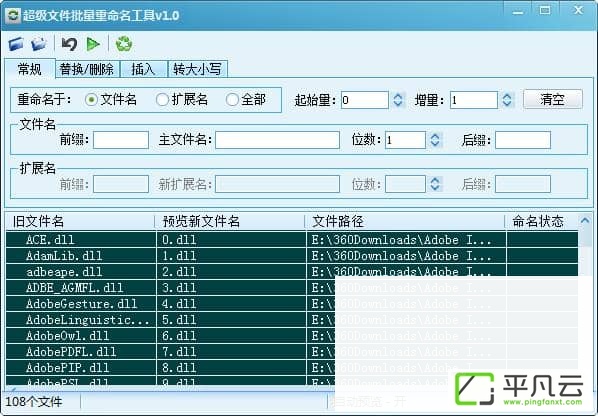This screenshot has height=416, width=598.
Task: Click the 命名状态 column header
Action: click(542, 221)
